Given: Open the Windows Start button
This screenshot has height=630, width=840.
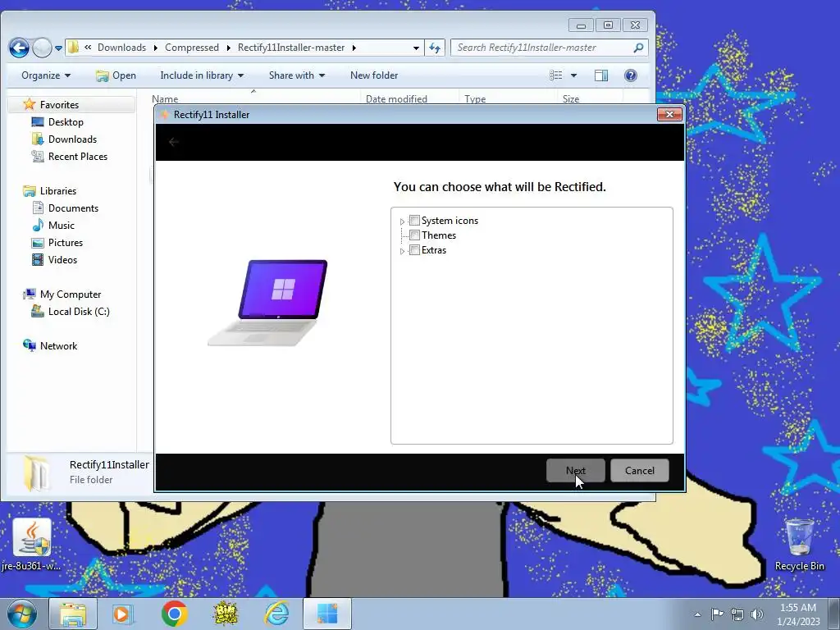Looking at the screenshot, I should click(x=21, y=614).
